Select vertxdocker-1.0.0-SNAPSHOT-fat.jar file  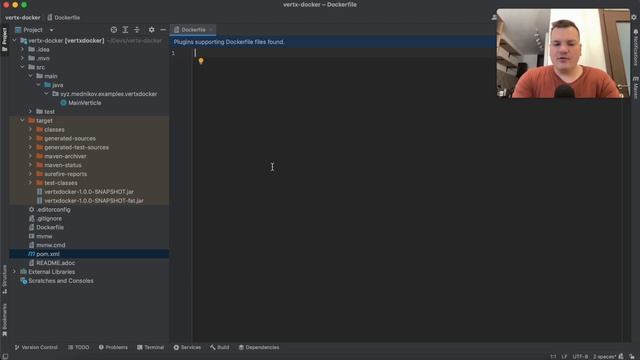click(x=93, y=201)
